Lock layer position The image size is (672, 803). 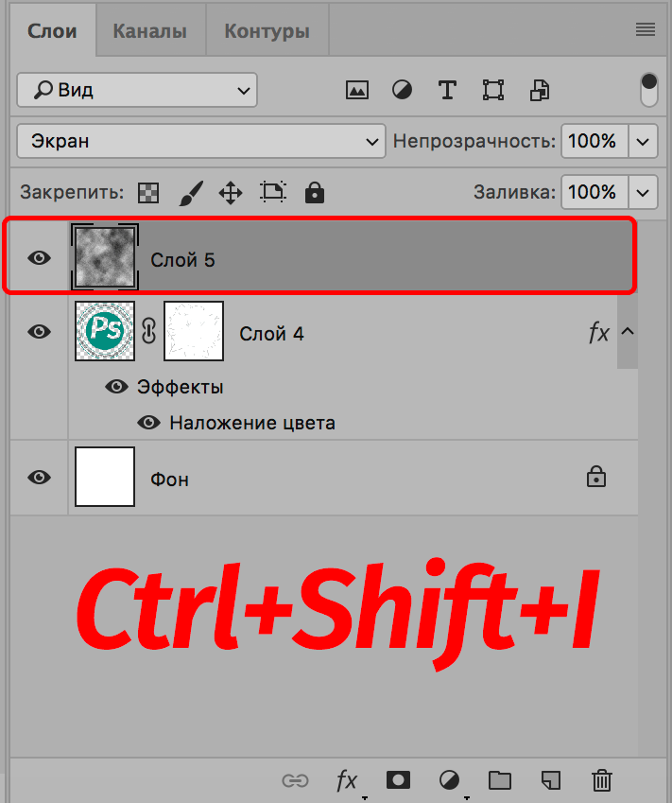(231, 193)
